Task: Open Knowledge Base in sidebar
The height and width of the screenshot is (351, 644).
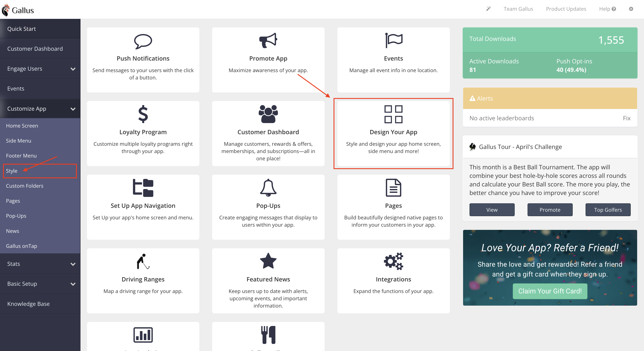Action: pos(40,304)
